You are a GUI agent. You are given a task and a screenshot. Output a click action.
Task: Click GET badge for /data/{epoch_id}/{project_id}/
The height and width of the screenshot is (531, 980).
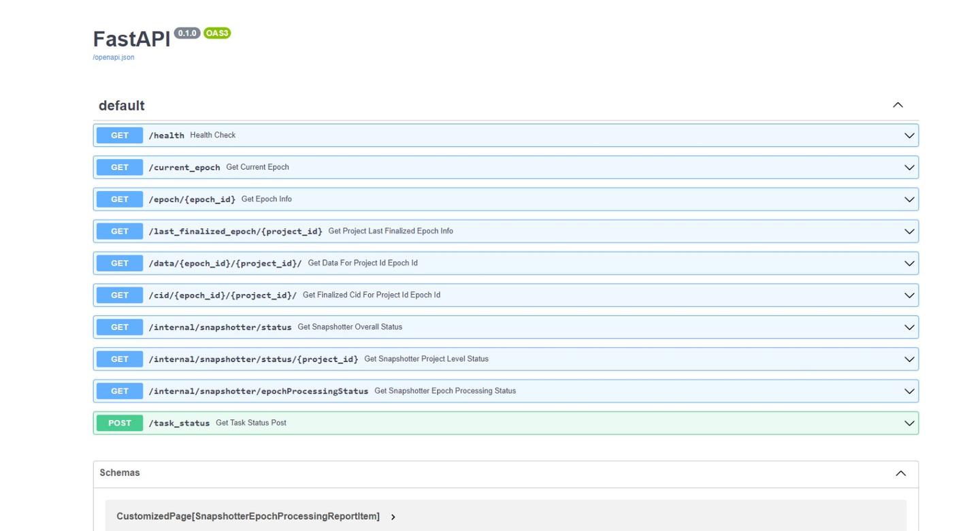click(x=120, y=263)
